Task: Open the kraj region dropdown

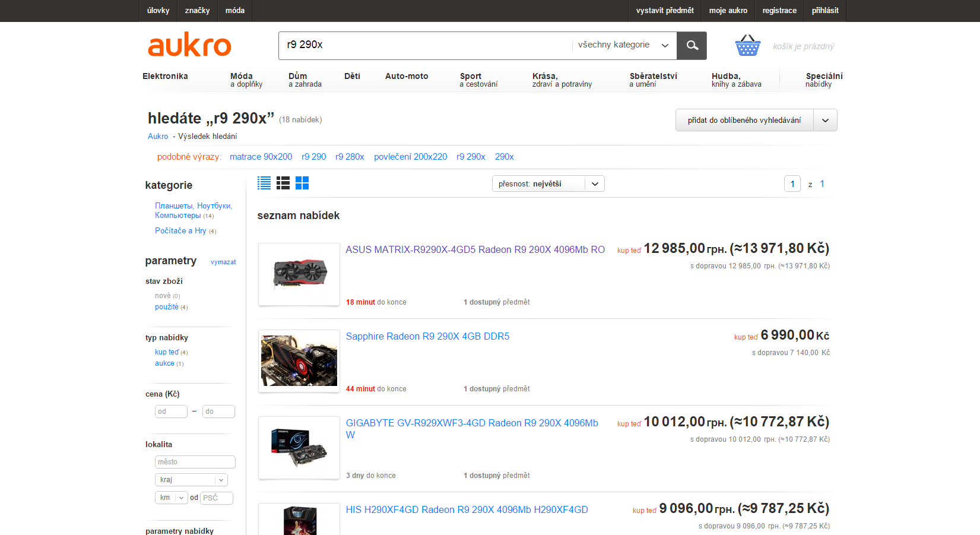Action: [x=191, y=480]
